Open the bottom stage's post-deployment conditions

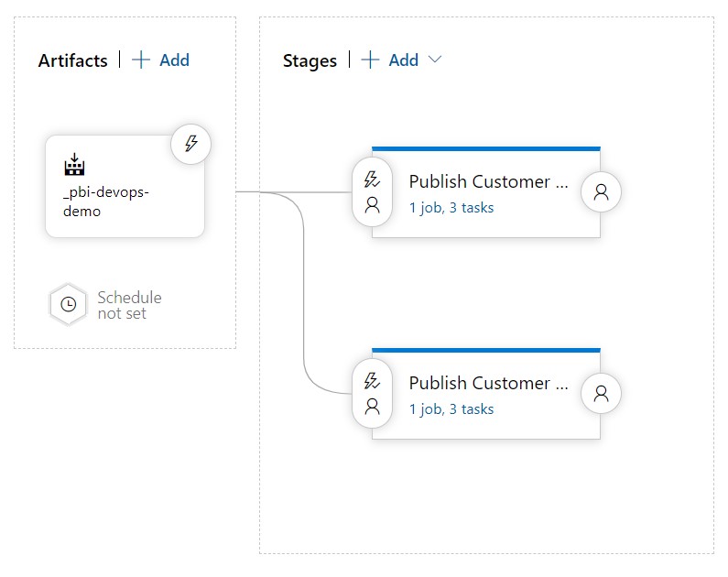[601, 393]
